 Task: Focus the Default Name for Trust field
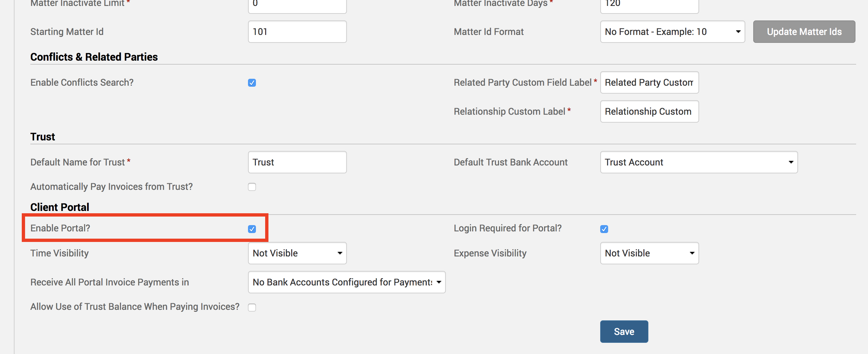pos(297,162)
